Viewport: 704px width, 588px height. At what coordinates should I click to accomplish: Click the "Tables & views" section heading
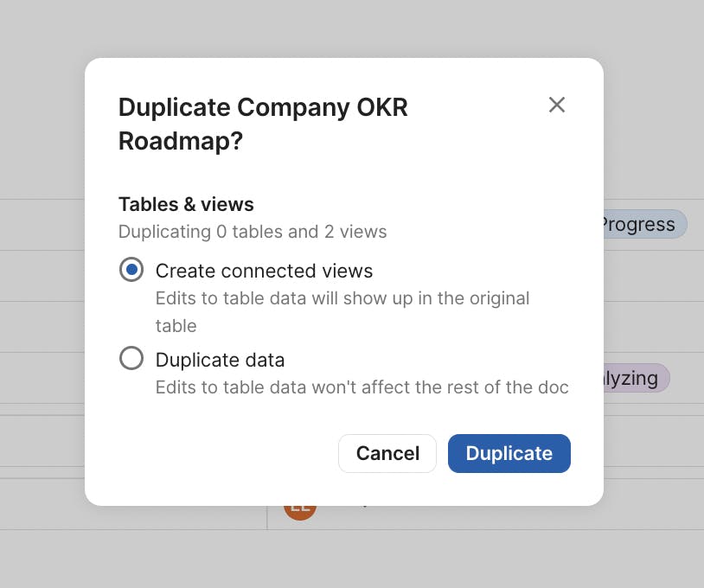[x=186, y=204]
